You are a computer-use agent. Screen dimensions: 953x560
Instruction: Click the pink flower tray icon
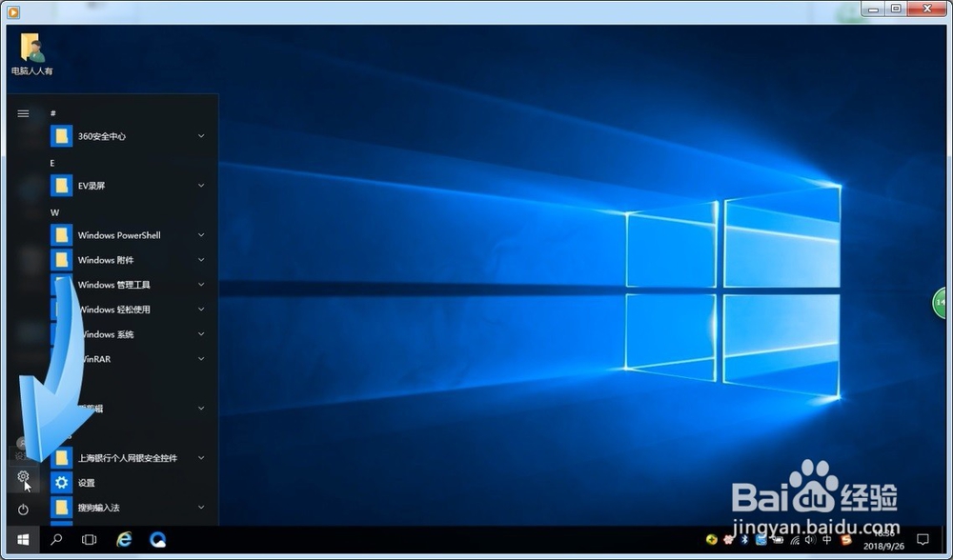(728, 539)
